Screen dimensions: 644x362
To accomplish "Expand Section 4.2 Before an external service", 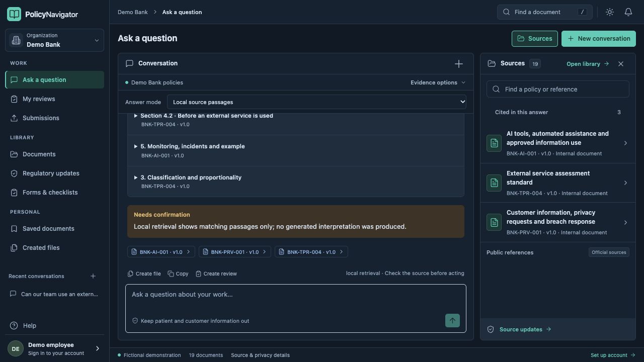I will click(296, 120).
